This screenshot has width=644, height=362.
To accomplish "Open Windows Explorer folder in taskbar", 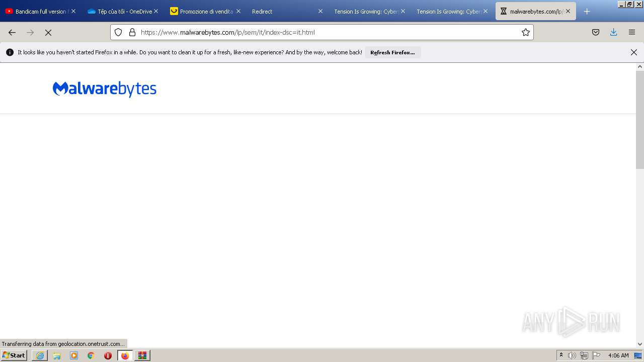I will coord(57,355).
